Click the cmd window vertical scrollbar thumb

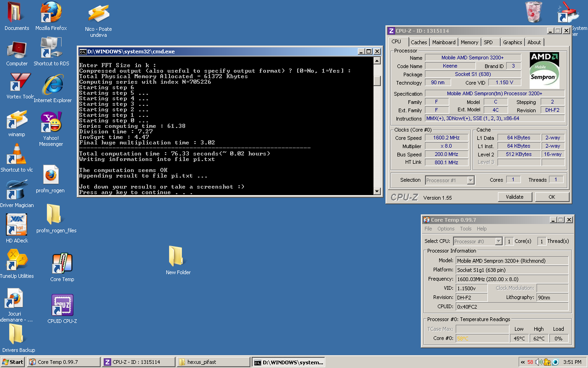377,80
